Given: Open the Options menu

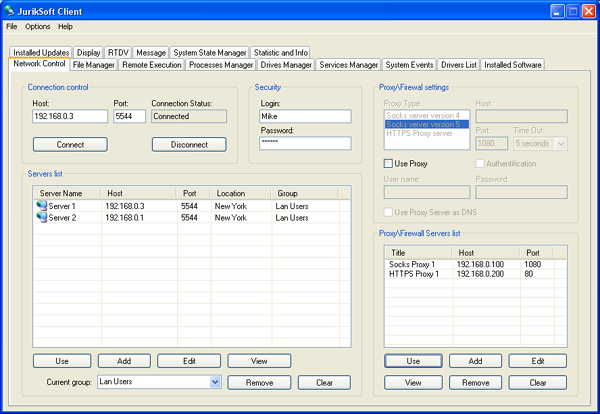Looking at the screenshot, I should 38,26.
